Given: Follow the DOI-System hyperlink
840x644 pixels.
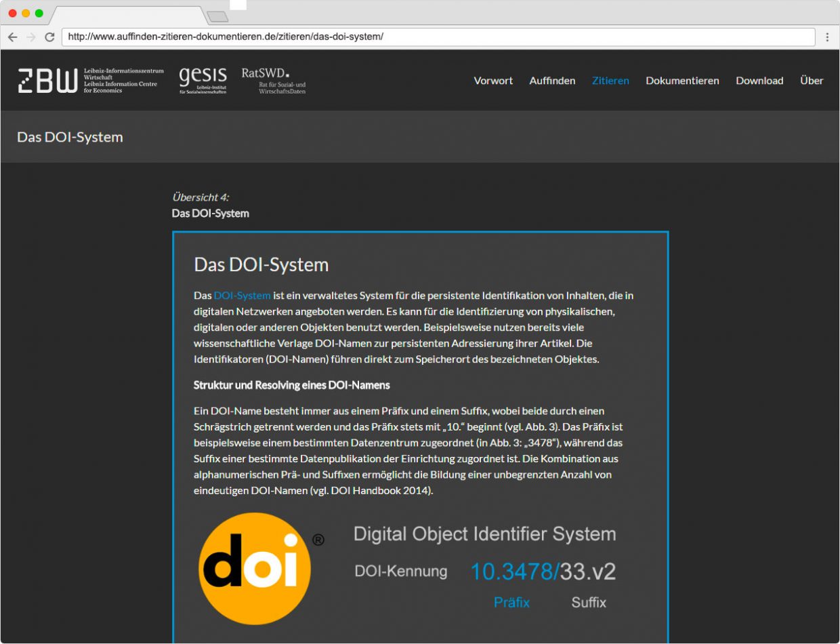Looking at the screenshot, I should coord(242,295).
